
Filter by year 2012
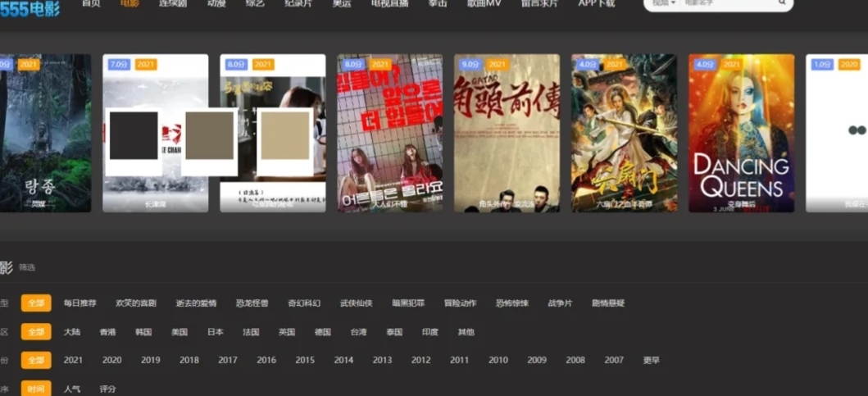420,361
